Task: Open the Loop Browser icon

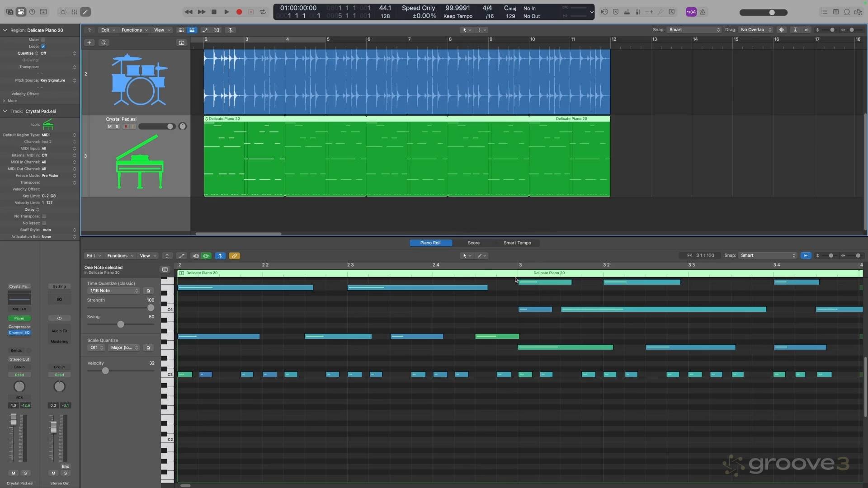Action: pyautogui.click(x=847, y=12)
